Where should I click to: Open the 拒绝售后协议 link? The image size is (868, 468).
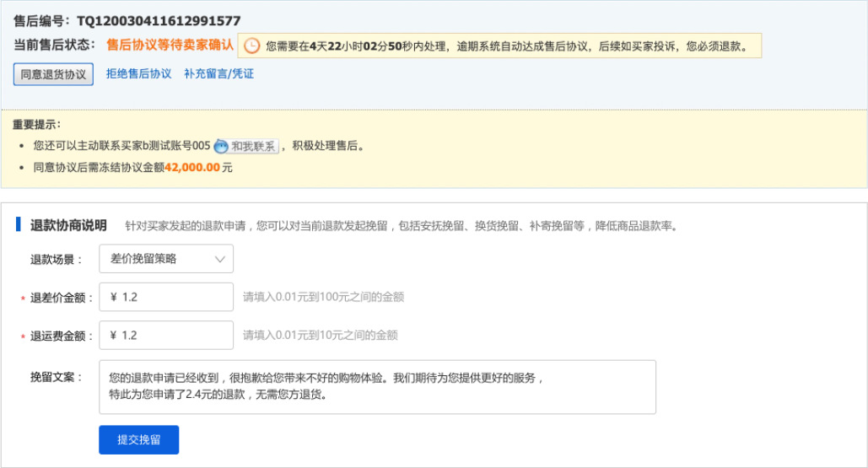click(138, 74)
